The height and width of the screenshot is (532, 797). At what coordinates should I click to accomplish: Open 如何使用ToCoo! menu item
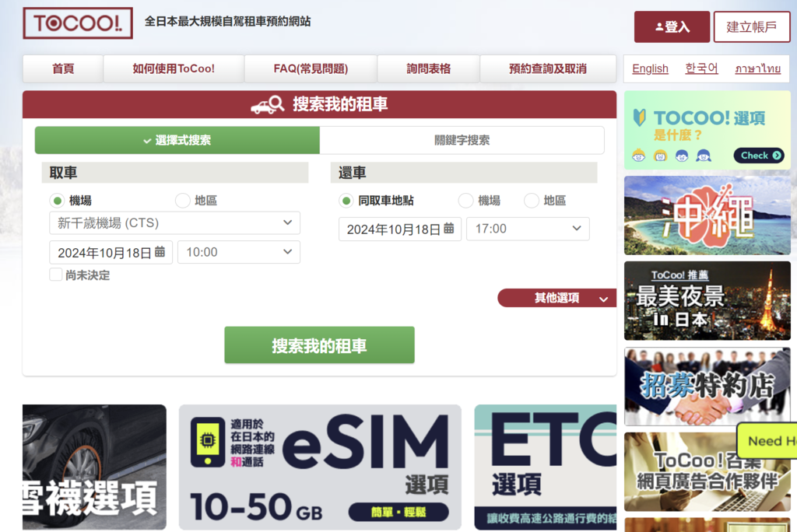click(x=174, y=68)
